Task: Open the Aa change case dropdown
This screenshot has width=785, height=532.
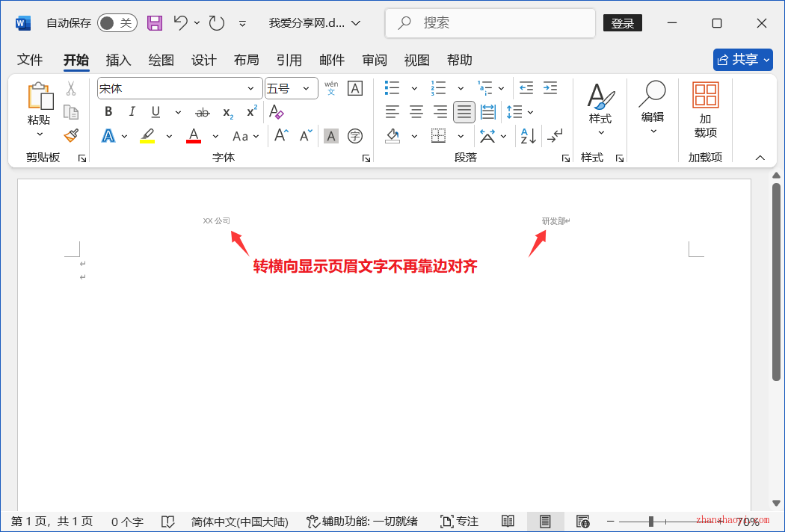Action: click(245, 136)
